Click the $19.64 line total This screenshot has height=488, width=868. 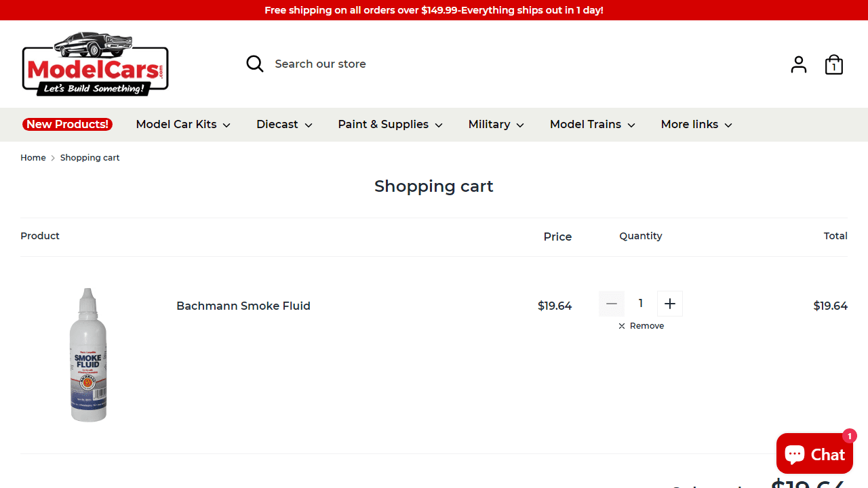[831, 306]
